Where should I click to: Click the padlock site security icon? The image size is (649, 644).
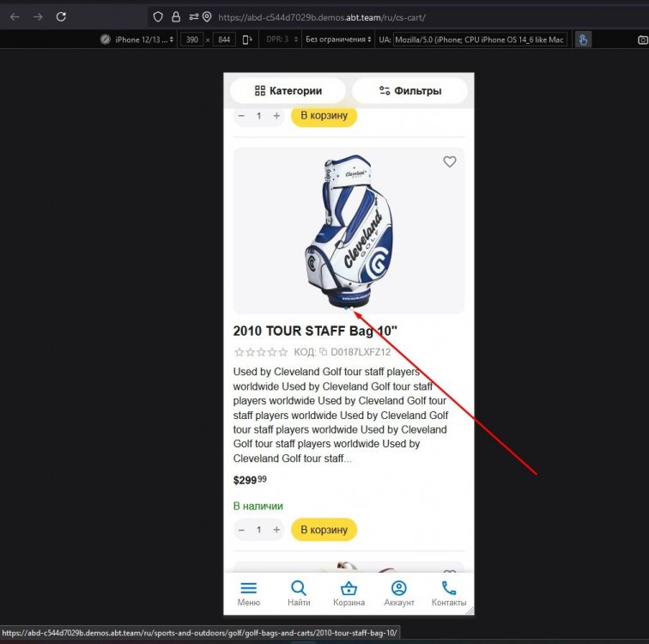click(x=176, y=17)
